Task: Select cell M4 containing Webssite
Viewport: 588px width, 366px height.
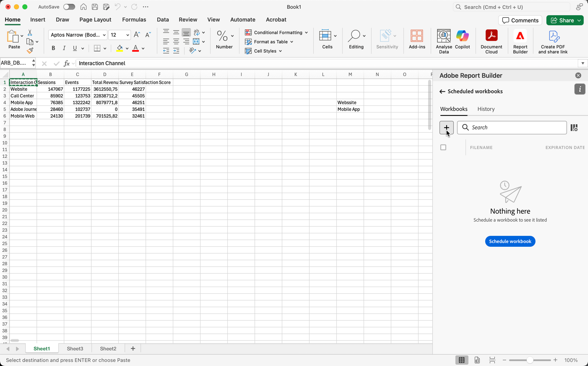Action: point(350,102)
